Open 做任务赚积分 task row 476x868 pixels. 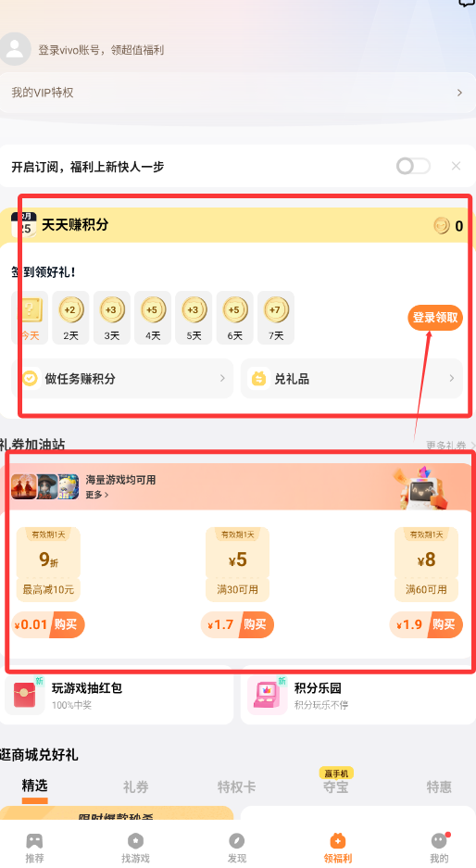(122, 379)
